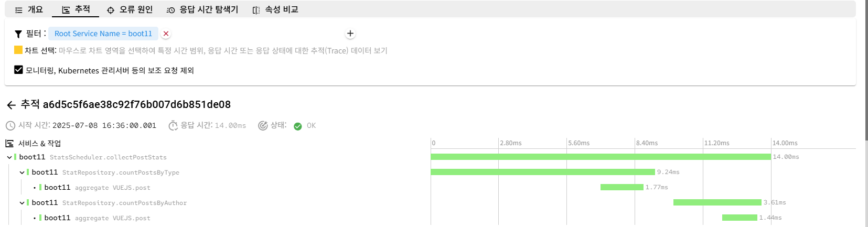Switch to the 개요 tab
The image size is (868, 227).
pyautogui.click(x=29, y=9)
